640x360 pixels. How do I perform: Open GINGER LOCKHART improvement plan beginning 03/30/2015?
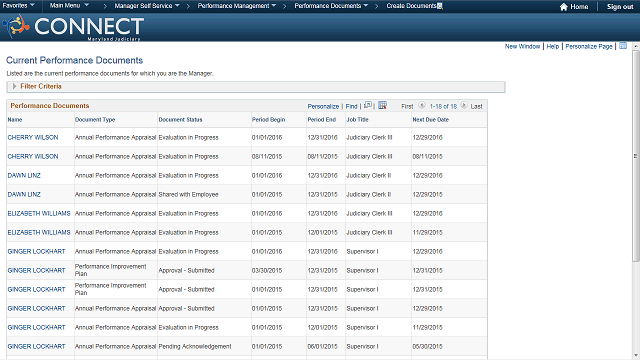point(36,270)
